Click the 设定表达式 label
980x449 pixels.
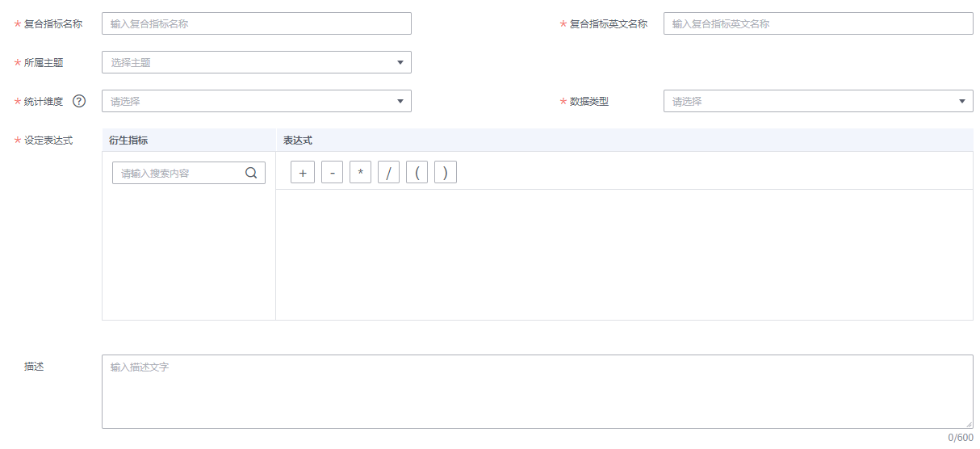tap(48, 141)
